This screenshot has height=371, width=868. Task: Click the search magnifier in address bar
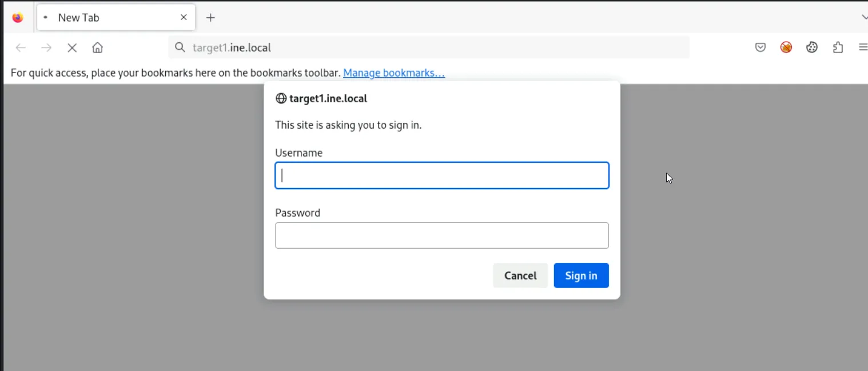point(180,47)
